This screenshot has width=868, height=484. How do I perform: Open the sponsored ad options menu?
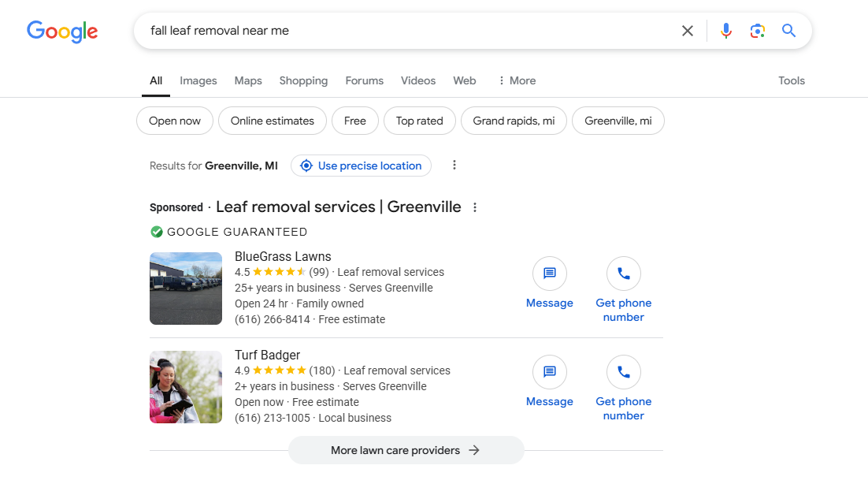[475, 207]
